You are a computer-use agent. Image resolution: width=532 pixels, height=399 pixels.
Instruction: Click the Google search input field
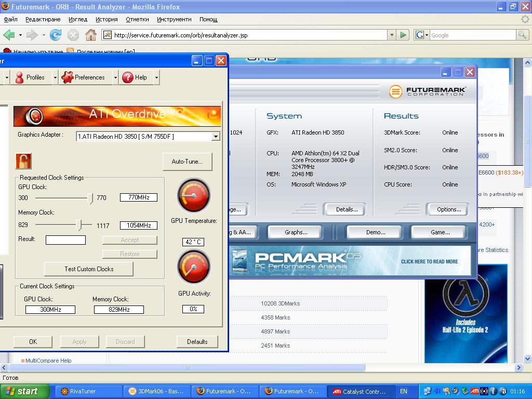pos(473,35)
